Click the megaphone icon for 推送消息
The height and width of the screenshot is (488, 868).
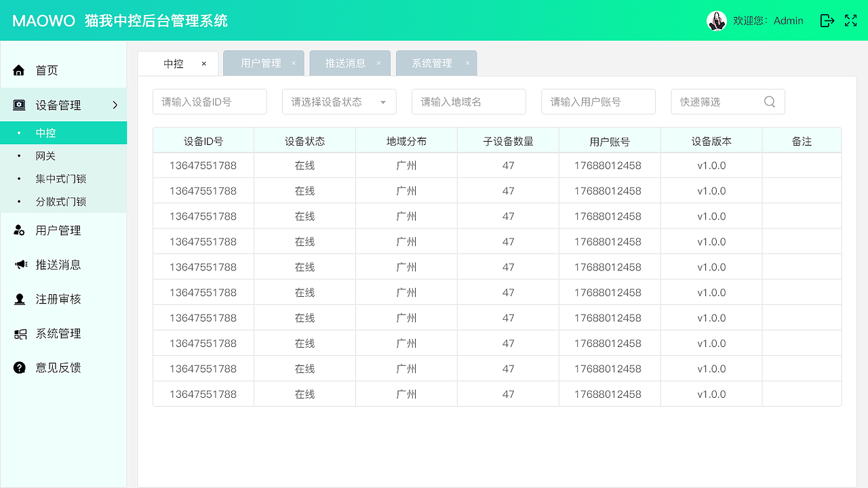click(x=20, y=265)
